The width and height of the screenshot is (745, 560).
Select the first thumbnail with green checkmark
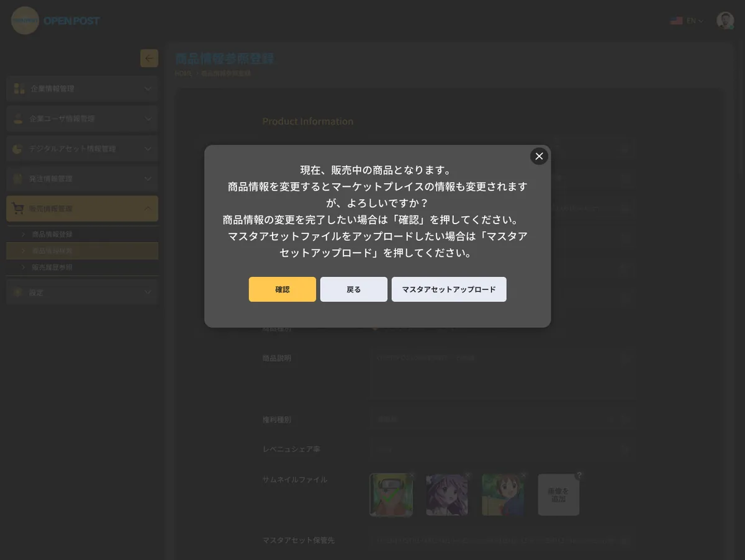[391, 495]
